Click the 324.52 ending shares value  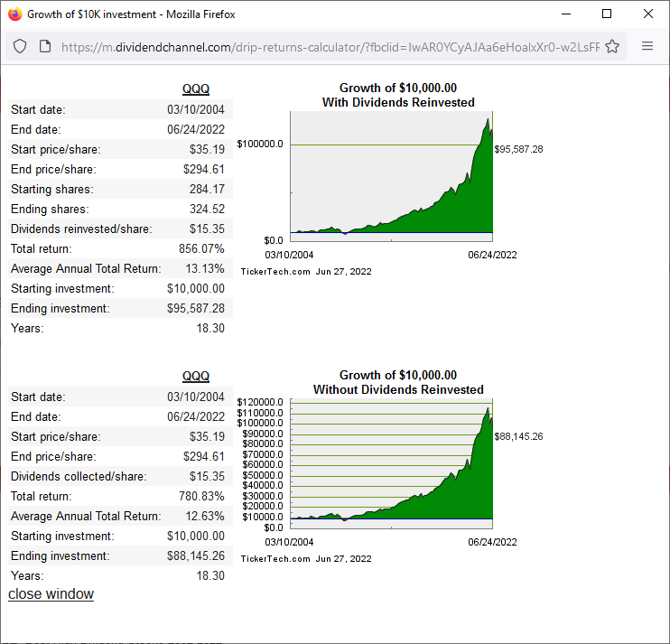tap(207, 209)
